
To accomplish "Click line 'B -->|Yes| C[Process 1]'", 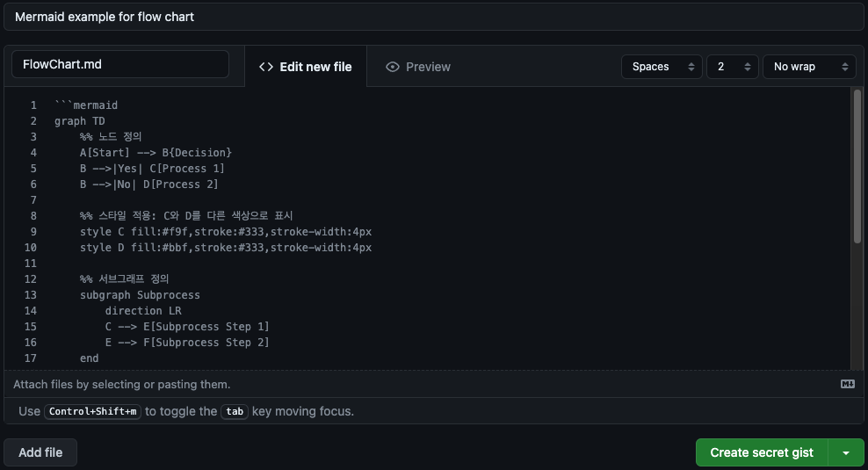I will pos(152,169).
